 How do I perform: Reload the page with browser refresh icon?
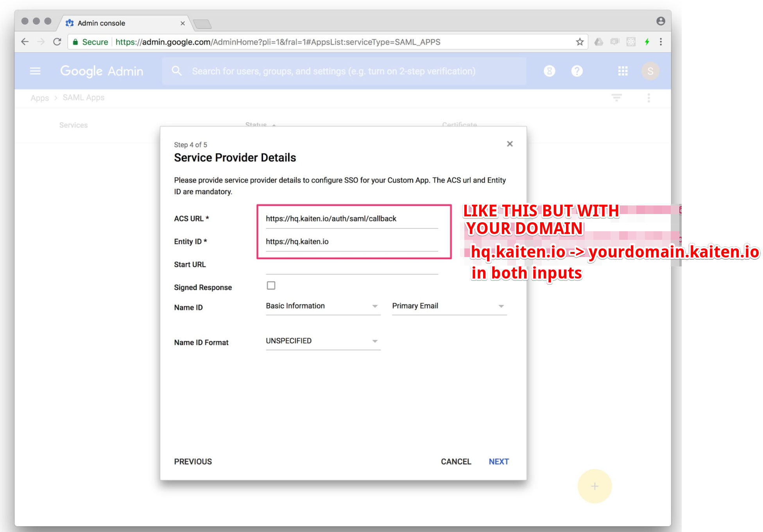[x=57, y=42]
